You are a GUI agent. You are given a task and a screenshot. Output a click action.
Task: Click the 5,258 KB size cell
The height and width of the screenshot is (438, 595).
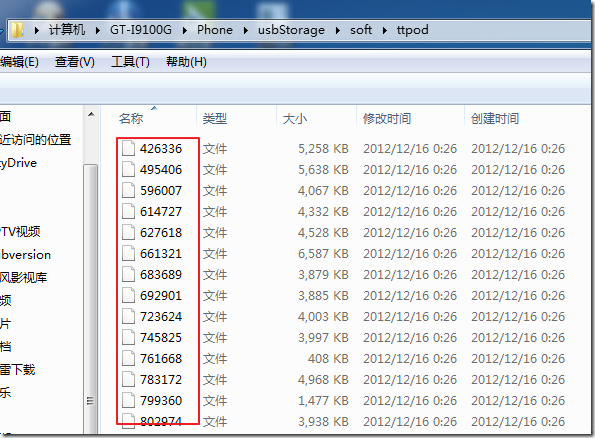323,148
